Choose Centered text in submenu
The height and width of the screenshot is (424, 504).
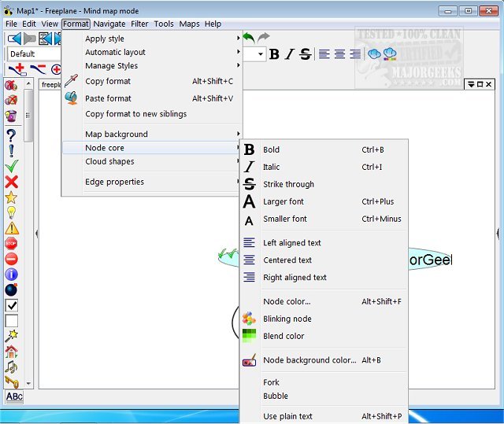tap(324, 260)
